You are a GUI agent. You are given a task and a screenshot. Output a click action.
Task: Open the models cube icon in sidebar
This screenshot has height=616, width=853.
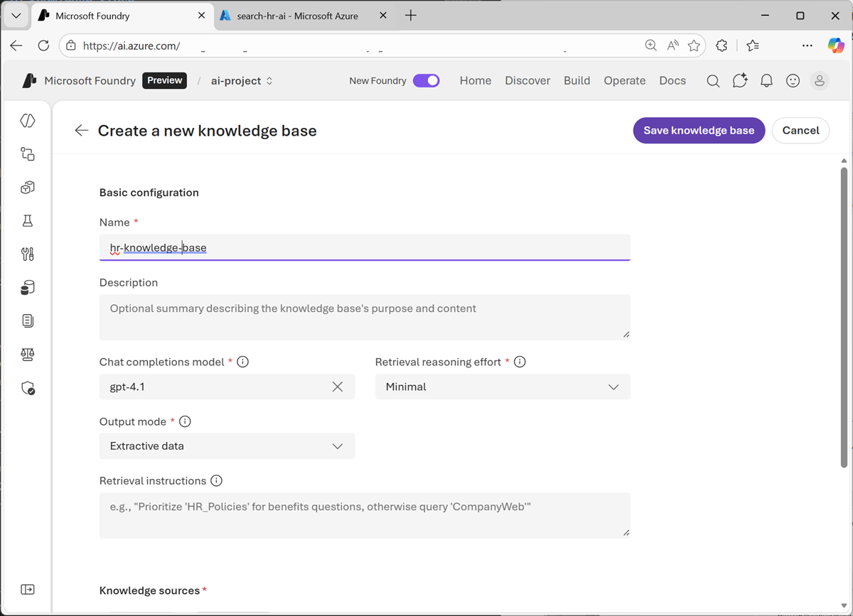[x=28, y=187]
